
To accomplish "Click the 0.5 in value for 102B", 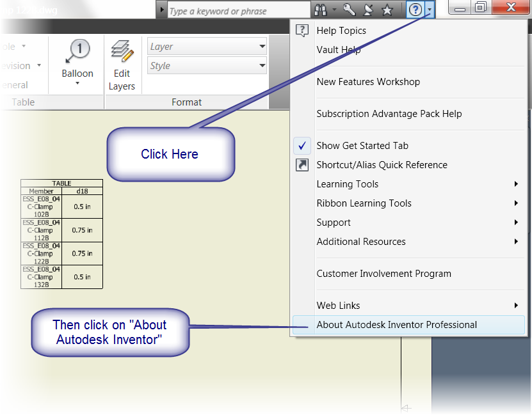I will 83,207.
